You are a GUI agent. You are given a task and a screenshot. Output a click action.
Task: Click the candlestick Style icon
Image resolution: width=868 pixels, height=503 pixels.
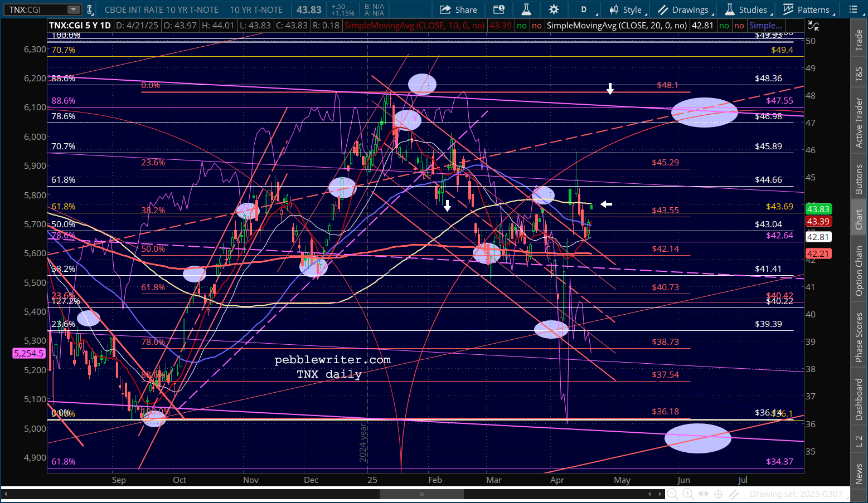pyautogui.click(x=614, y=9)
